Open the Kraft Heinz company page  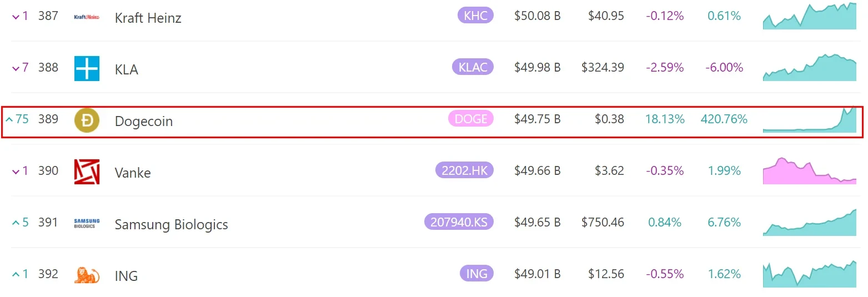[x=148, y=18]
